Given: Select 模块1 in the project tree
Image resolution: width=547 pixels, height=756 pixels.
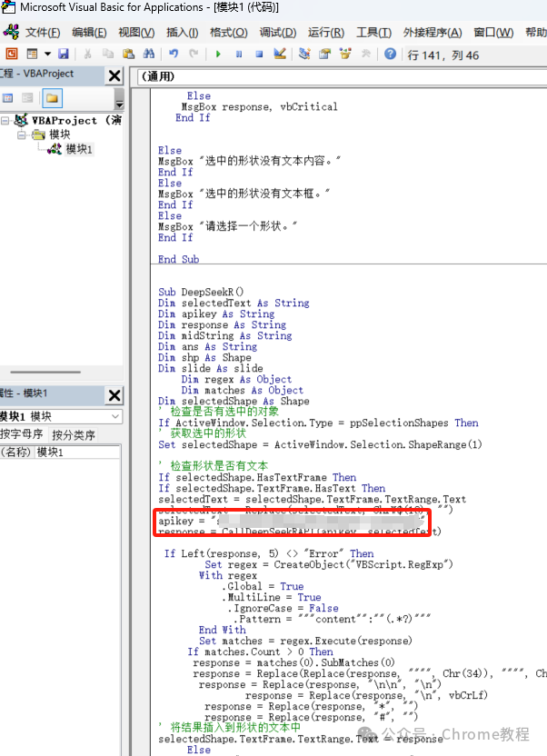Looking at the screenshot, I should 78,149.
